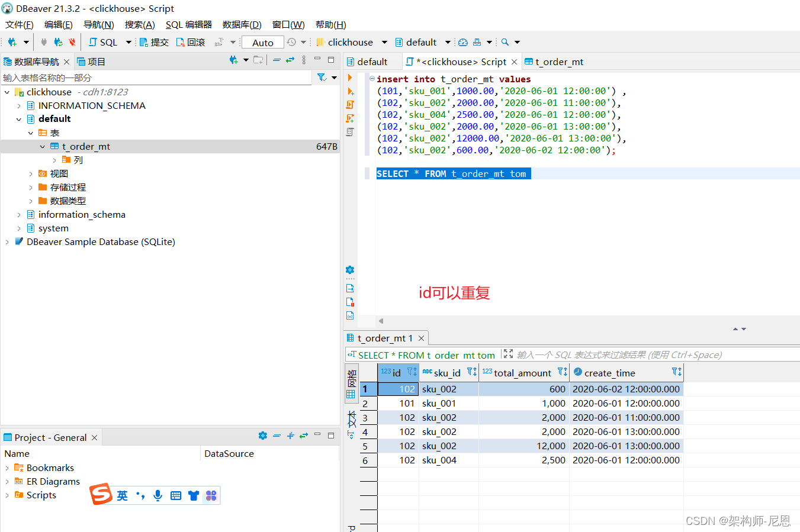Expand the 列 columns folder
Screen dimensions: 800x532
point(54,160)
